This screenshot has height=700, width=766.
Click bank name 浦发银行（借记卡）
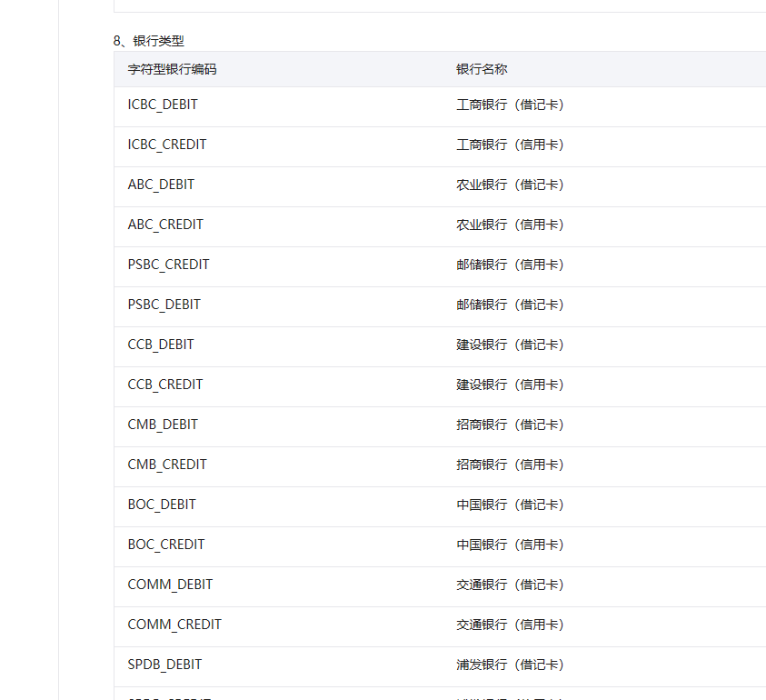click(511, 665)
